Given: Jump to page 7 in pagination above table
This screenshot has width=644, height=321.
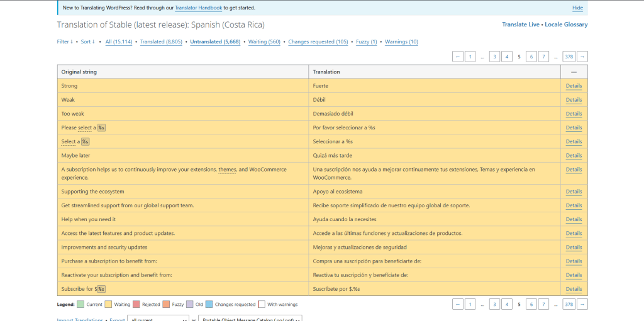Looking at the screenshot, I should [544, 57].
